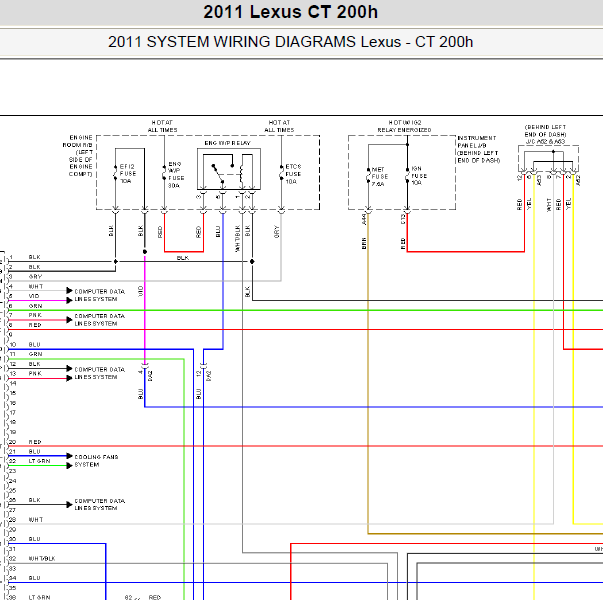Select pin 5 VIO wire label
Viewport: 603px width, 600px height.
point(34,296)
